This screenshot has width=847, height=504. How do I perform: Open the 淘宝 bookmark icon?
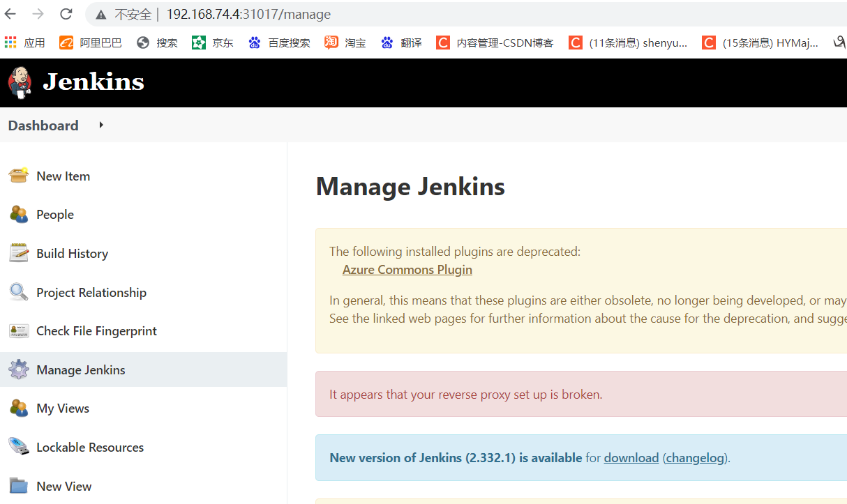pos(331,42)
